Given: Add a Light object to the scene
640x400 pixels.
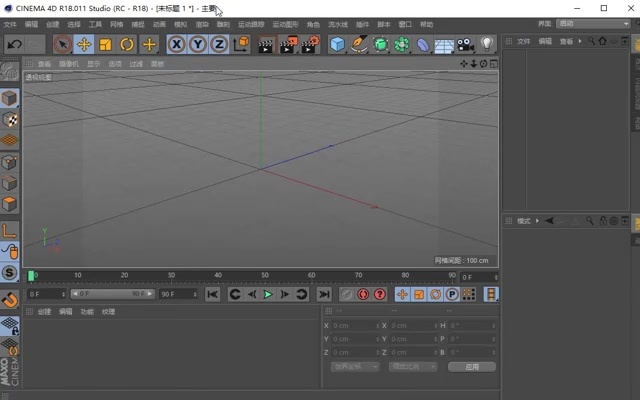Looking at the screenshot, I should click(487, 44).
